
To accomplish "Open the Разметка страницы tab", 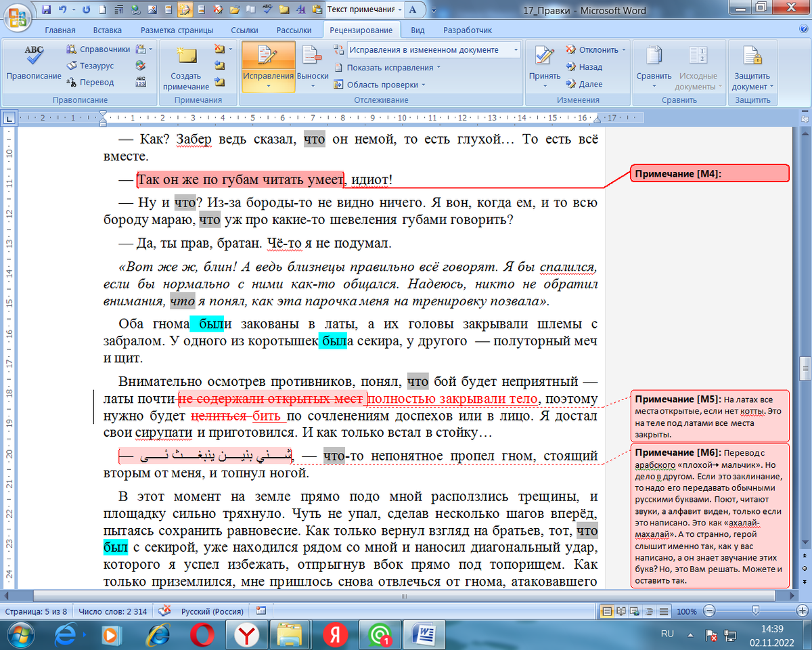I will [177, 30].
